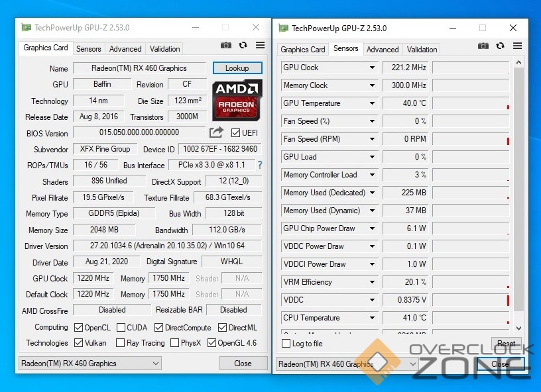Open CPU Temperature dropdown arrow
Viewport: 541px width, 392px height.
tap(372, 318)
